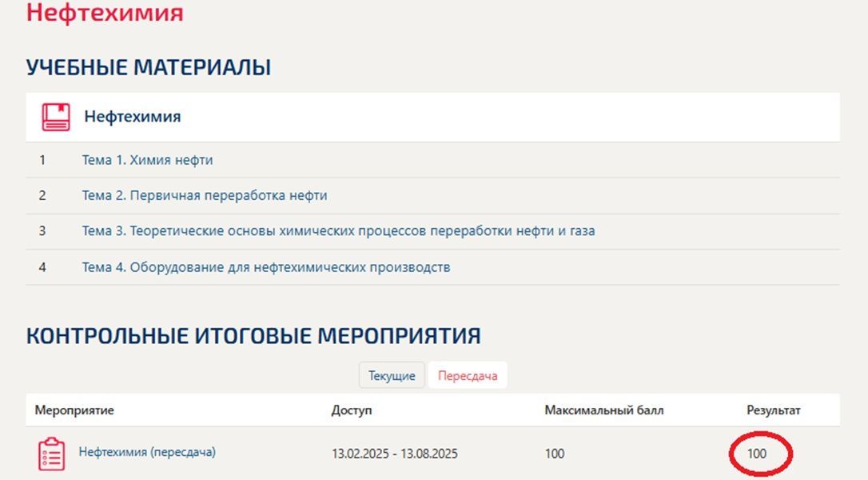Screen dimensions: 868x480
Task: Click the Результат column header
Action: 774,410
